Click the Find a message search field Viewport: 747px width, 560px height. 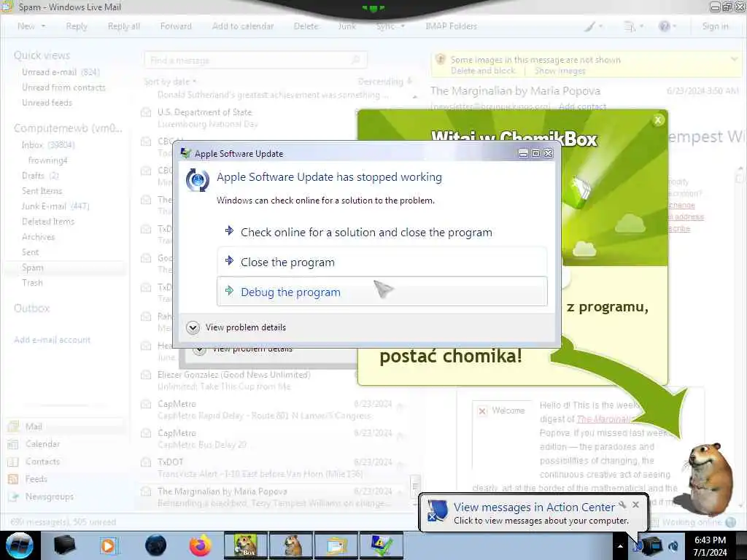(x=255, y=60)
